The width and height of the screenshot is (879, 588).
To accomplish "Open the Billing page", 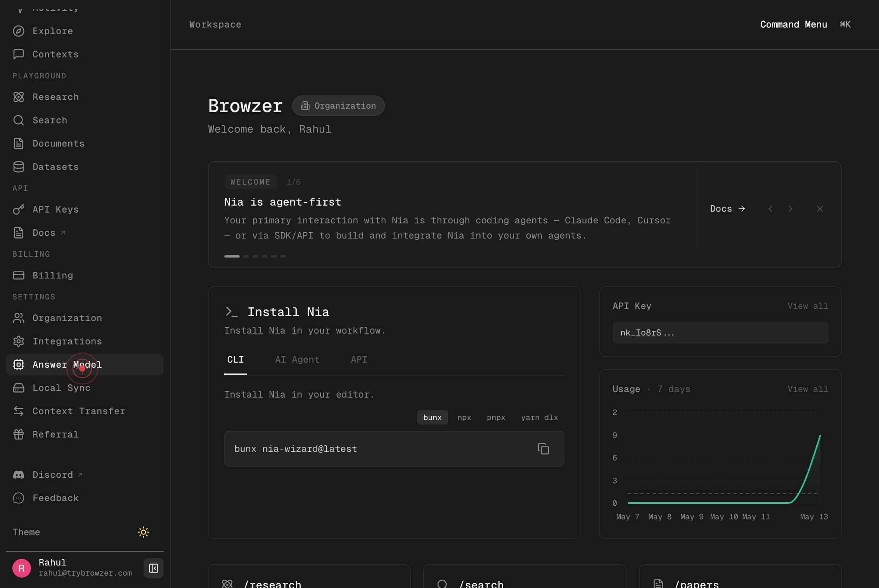I will coord(85,275).
